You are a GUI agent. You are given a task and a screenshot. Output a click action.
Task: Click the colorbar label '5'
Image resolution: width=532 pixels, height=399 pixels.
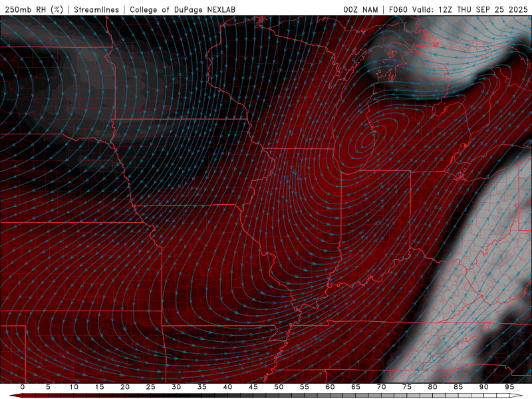[x=48, y=387]
